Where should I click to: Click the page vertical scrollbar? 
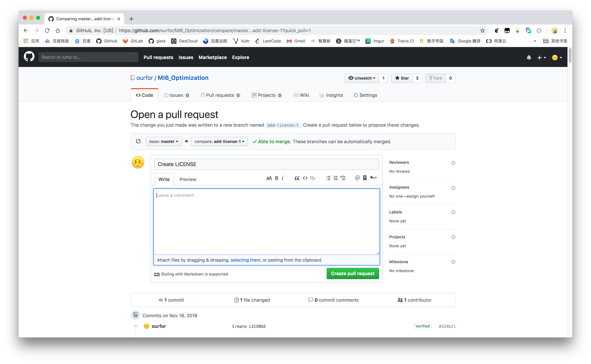tap(570, 56)
